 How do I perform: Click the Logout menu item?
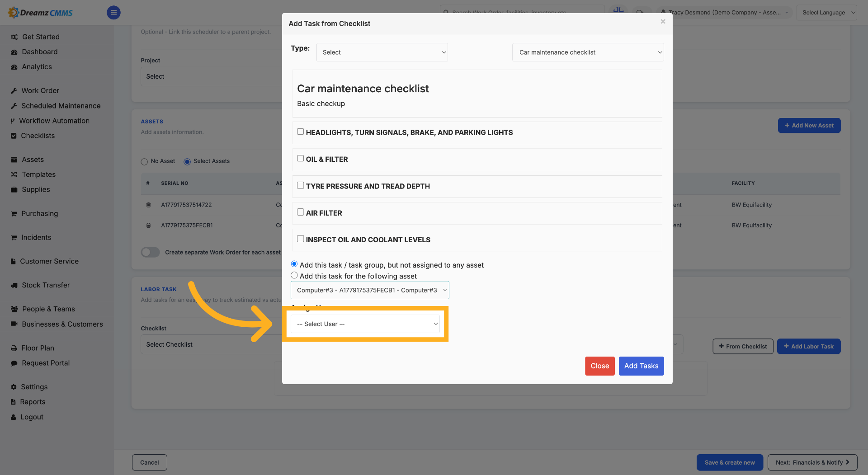(x=32, y=417)
